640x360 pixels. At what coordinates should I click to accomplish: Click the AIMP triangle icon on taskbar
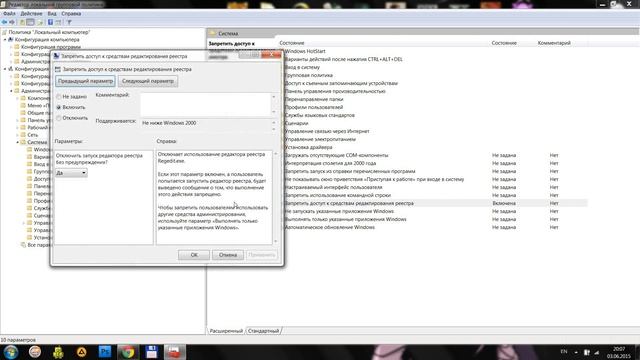point(81,352)
